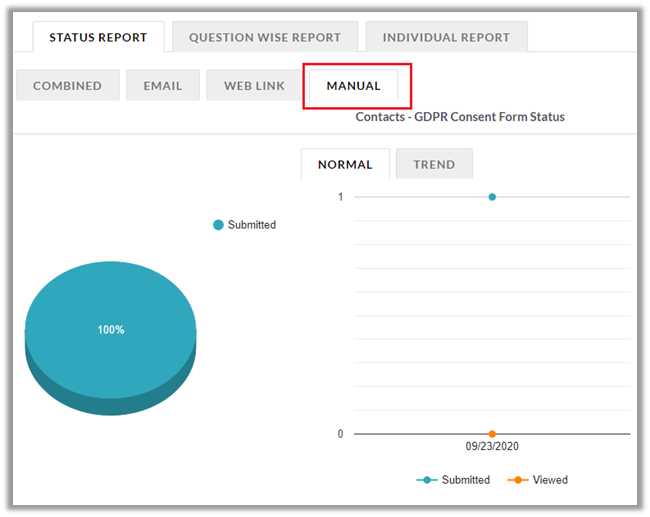Open the Status Report tab
This screenshot has width=650, height=517.
point(98,37)
